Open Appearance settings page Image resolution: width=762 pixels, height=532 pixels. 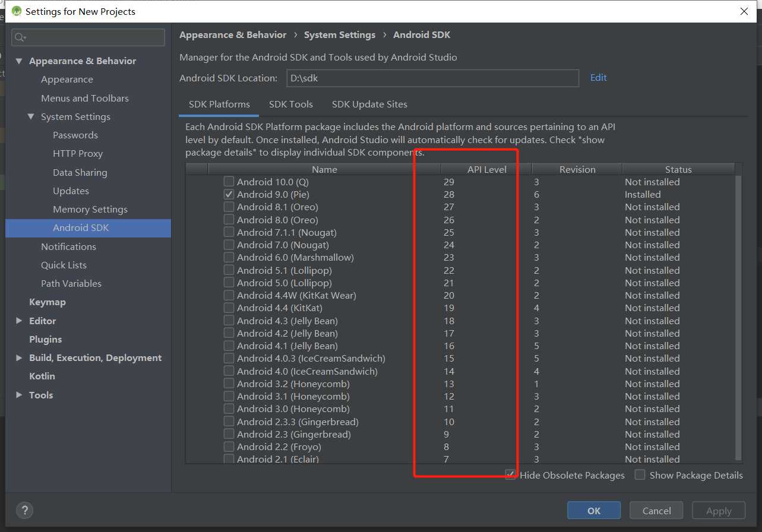tap(67, 80)
